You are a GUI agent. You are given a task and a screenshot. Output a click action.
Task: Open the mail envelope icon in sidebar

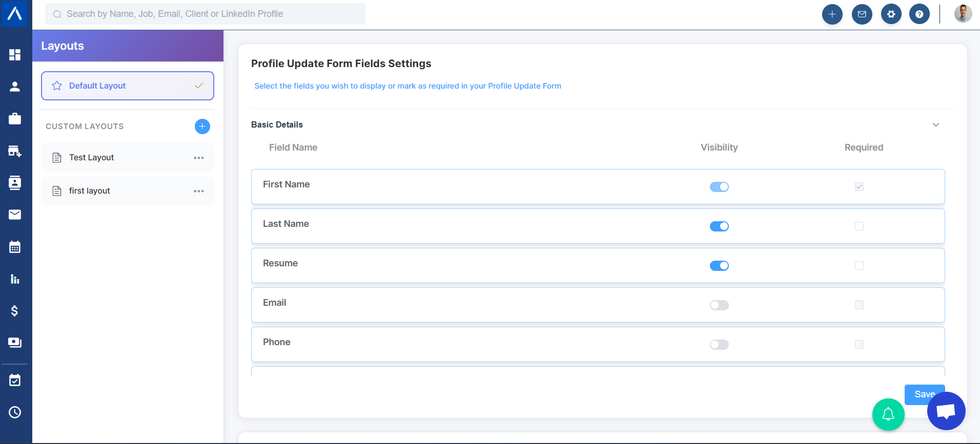(15, 215)
